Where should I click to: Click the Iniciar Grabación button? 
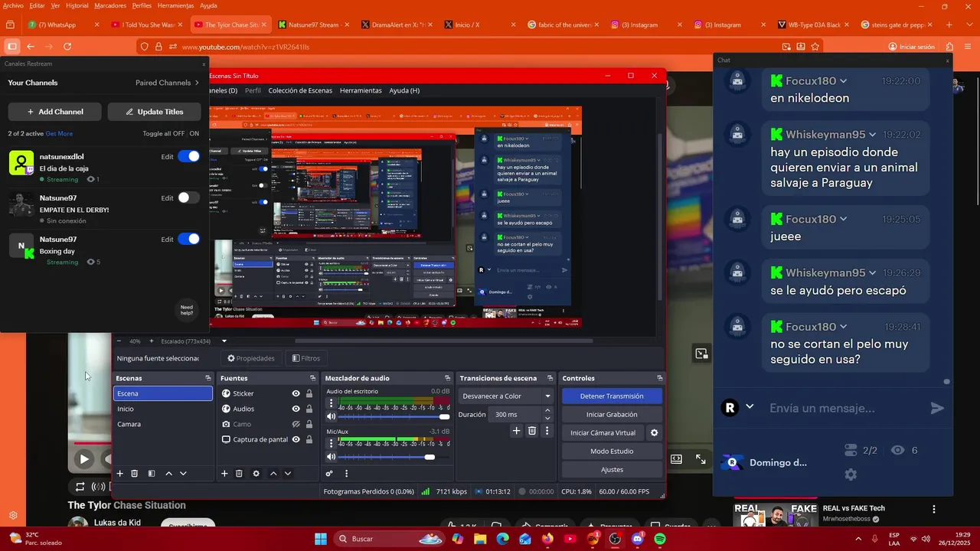611,414
